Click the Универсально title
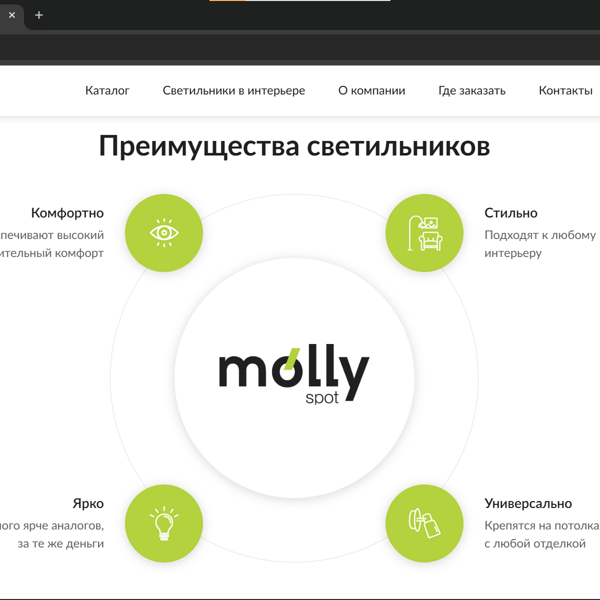Viewport: 600px width, 600px height. (528, 504)
